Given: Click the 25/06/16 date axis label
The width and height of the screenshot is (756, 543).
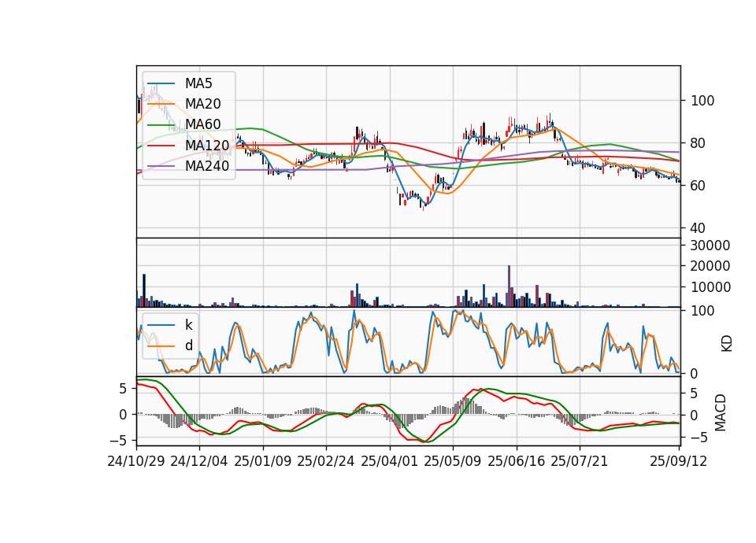Looking at the screenshot, I should click(517, 461).
